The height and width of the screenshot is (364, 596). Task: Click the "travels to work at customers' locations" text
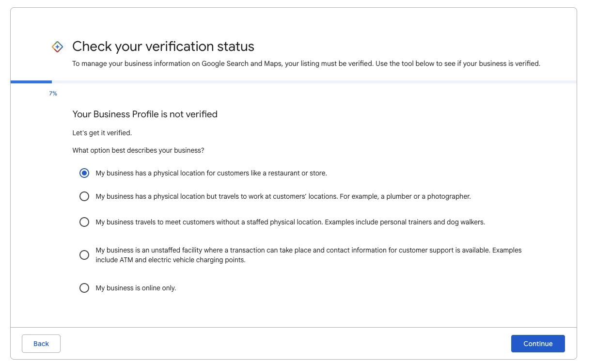coord(283,196)
